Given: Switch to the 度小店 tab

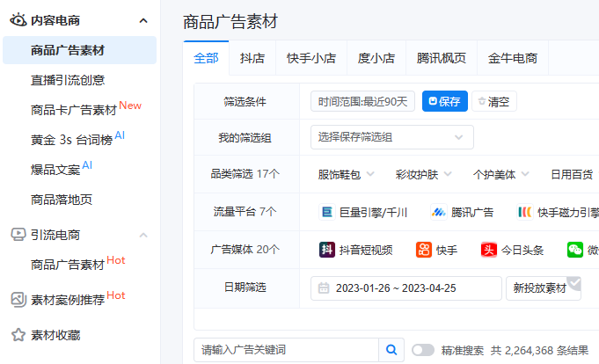Looking at the screenshot, I should 376,58.
